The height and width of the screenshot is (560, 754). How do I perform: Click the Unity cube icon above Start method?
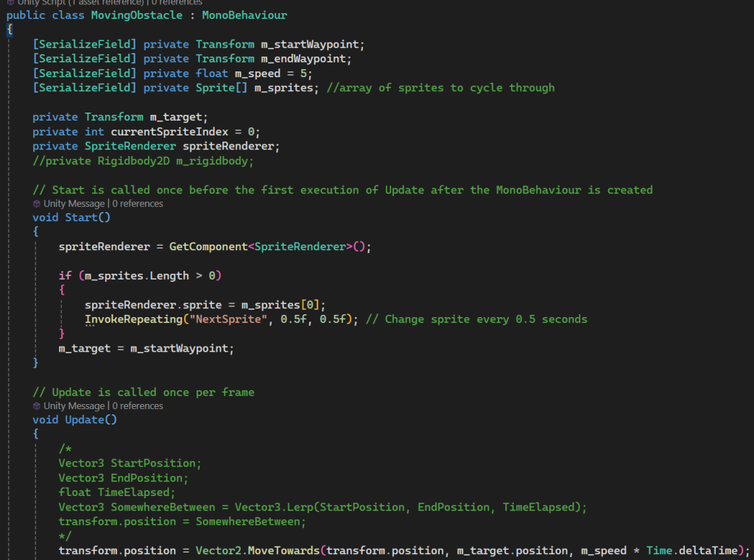tap(37, 204)
